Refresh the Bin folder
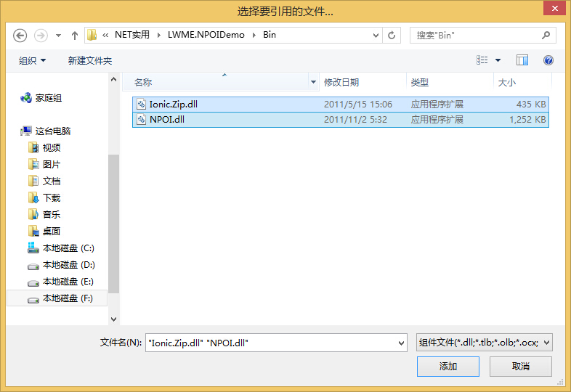 [x=392, y=36]
